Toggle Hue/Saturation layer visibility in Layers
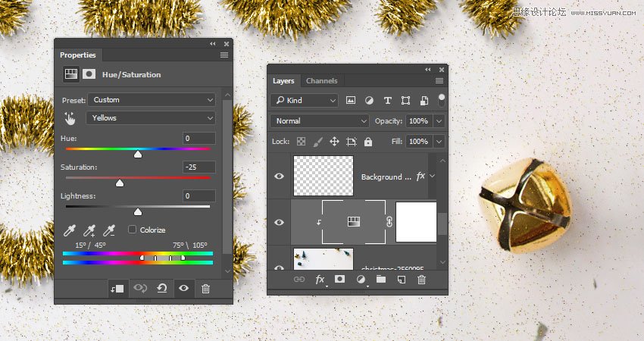The image size is (644, 341). pos(279,222)
